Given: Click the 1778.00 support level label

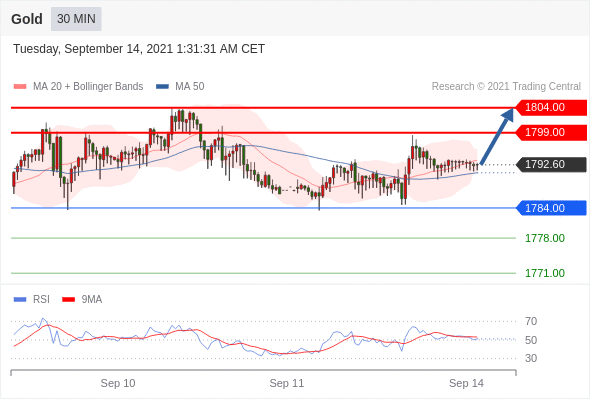Looking at the screenshot, I should [545, 238].
